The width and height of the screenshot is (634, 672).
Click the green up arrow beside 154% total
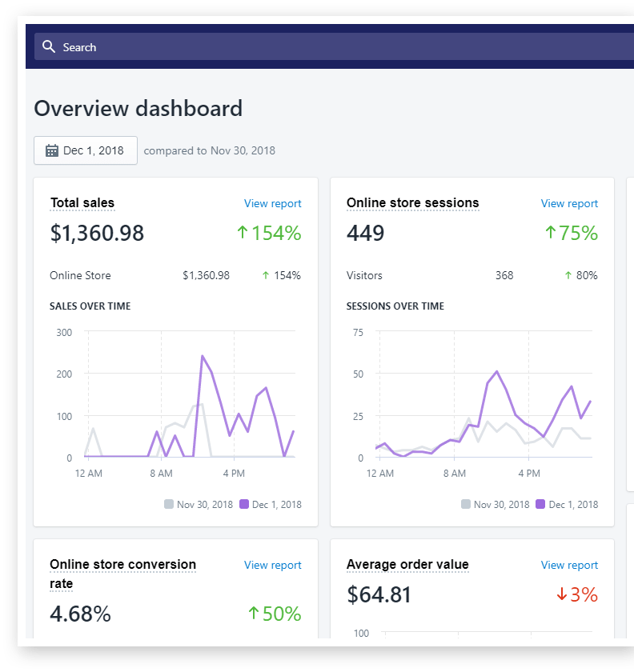[x=243, y=233]
